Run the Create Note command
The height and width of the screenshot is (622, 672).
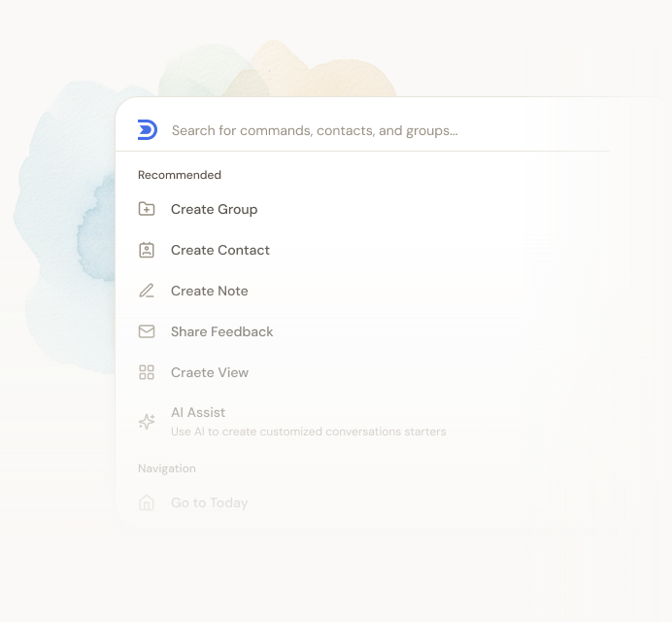(x=209, y=291)
